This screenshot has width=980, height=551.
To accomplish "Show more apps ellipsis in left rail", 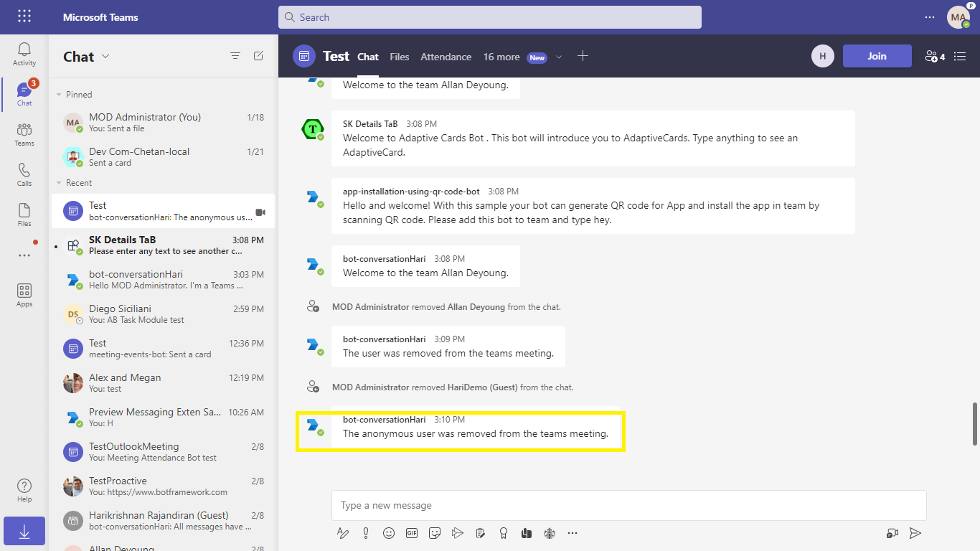I will [x=24, y=255].
